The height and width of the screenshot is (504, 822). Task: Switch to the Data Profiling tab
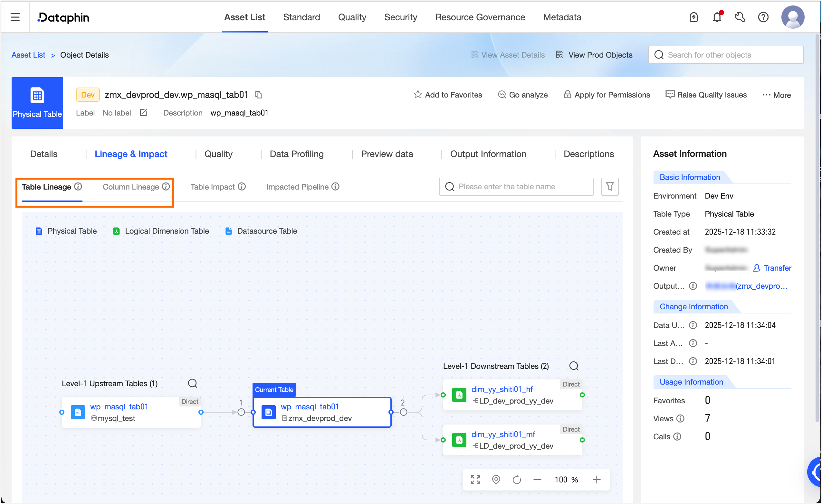(x=297, y=154)
